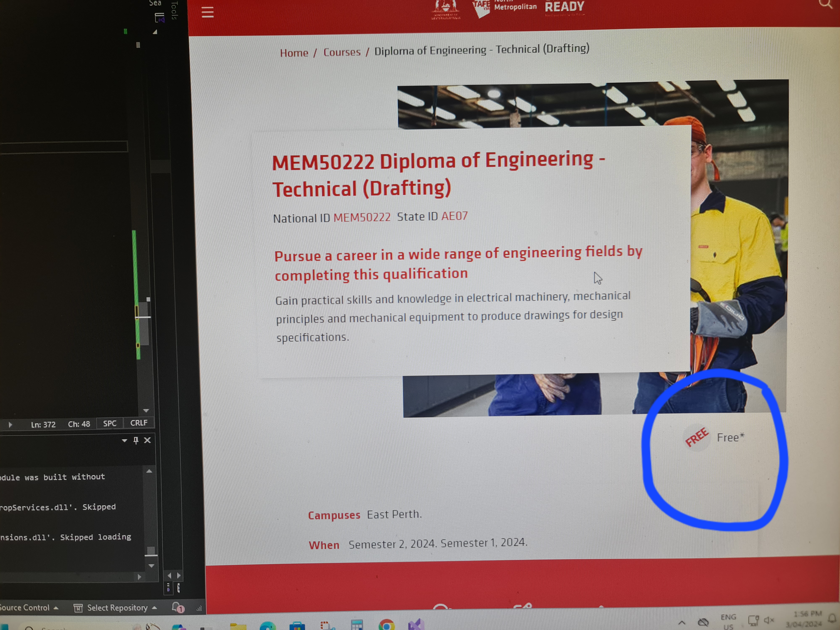This screenshot has height=630, width=840.
Task: Pin the Output panel with pushpin icon
Action: (x=136, y=440)
